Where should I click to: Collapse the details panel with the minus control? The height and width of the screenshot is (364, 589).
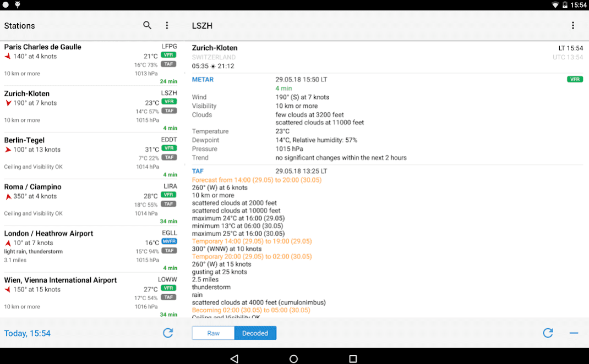[x=574, y=333]
